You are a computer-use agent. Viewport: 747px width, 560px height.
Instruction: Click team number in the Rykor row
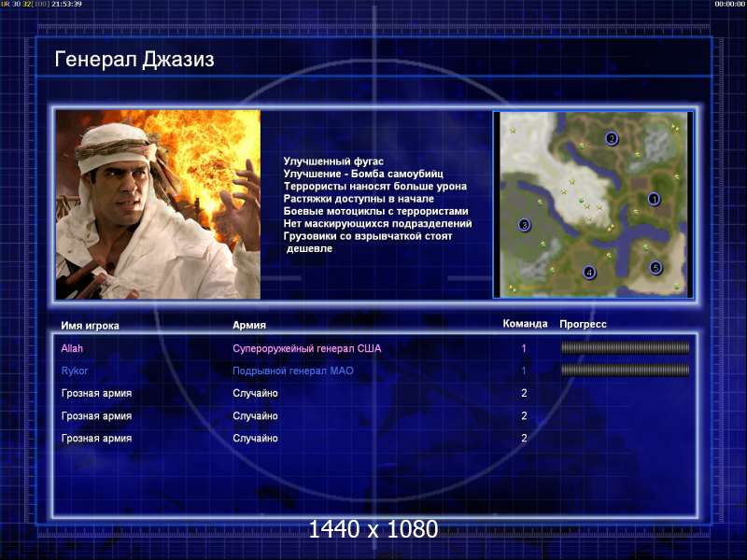tap(524, 371)
